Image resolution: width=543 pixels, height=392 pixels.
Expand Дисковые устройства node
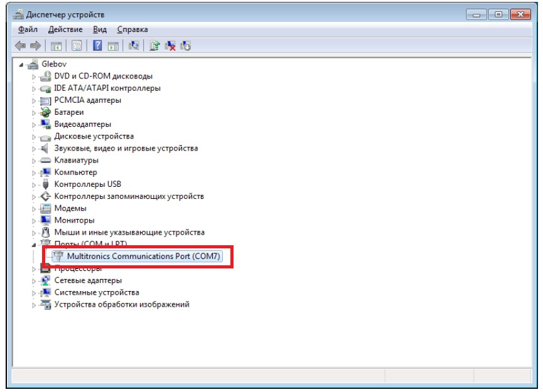tap(34, 137)
